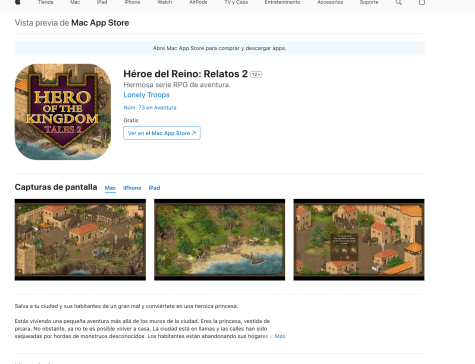Select the iPhone screenshots tab
Image resolution: width=475 pixels, height=364 pixels.
point(132,188)
